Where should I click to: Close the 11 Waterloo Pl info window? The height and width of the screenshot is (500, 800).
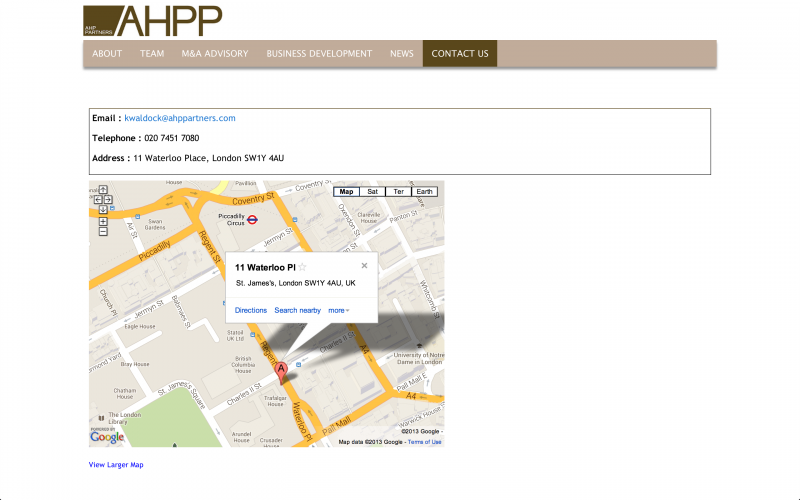pos(364,265)
